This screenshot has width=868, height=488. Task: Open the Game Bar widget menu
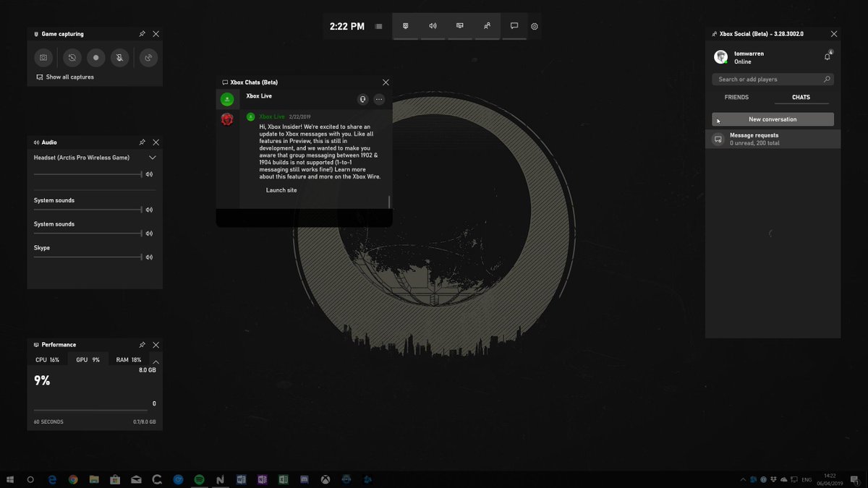click(378, 26)
